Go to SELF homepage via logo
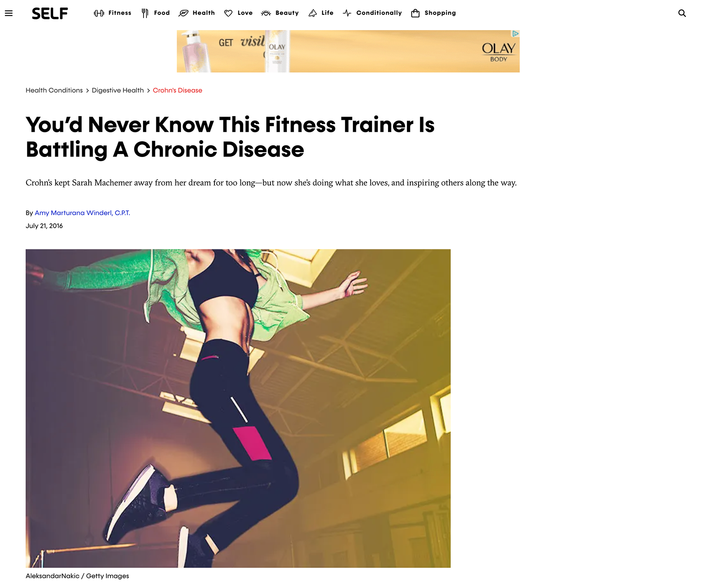 point(50,13)
